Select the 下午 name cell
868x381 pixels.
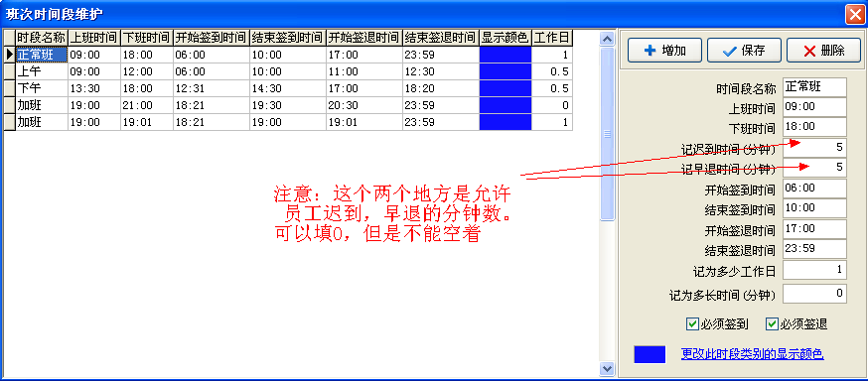coord(42,88)
